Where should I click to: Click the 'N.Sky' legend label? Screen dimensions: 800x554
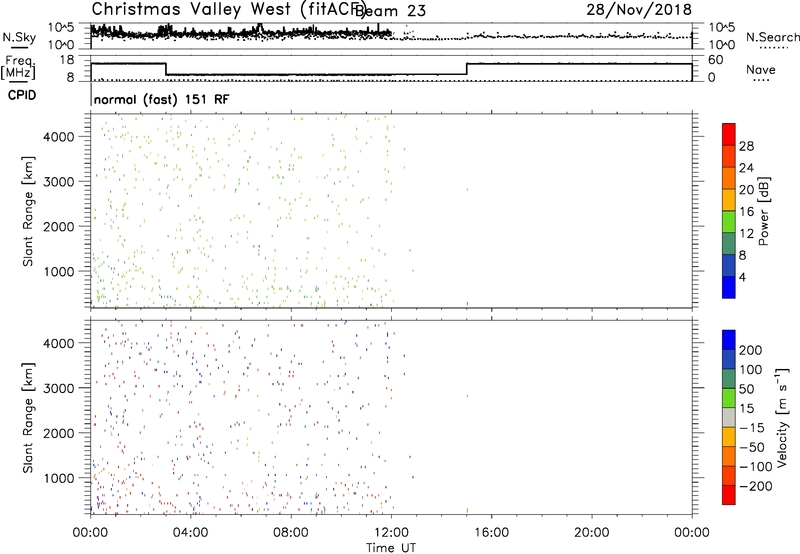[x=19, y=37]
